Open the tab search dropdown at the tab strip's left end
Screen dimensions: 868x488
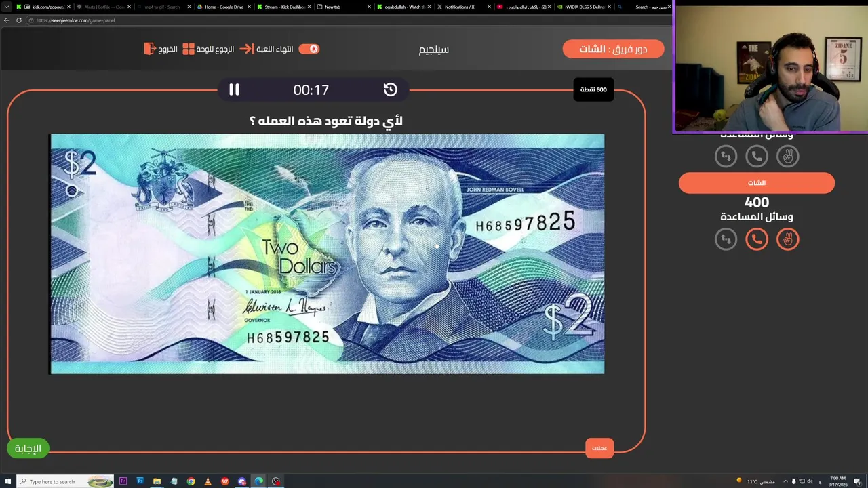point(7,7)
